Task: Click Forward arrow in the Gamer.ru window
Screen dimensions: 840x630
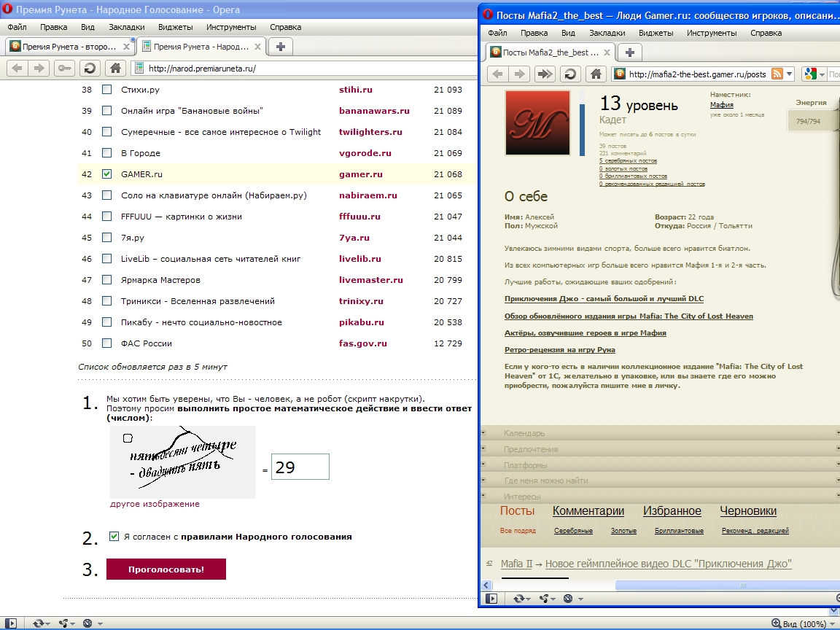Action: coord(519,74)
